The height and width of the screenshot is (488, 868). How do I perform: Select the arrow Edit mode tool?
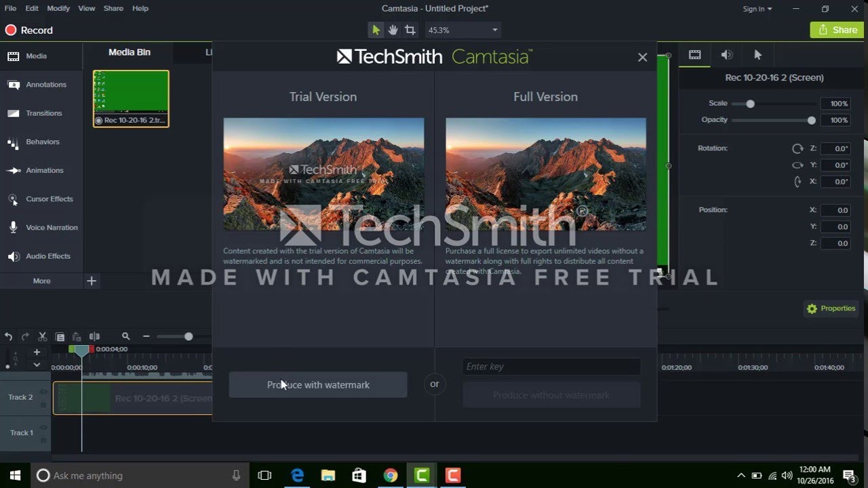point(376,30)
